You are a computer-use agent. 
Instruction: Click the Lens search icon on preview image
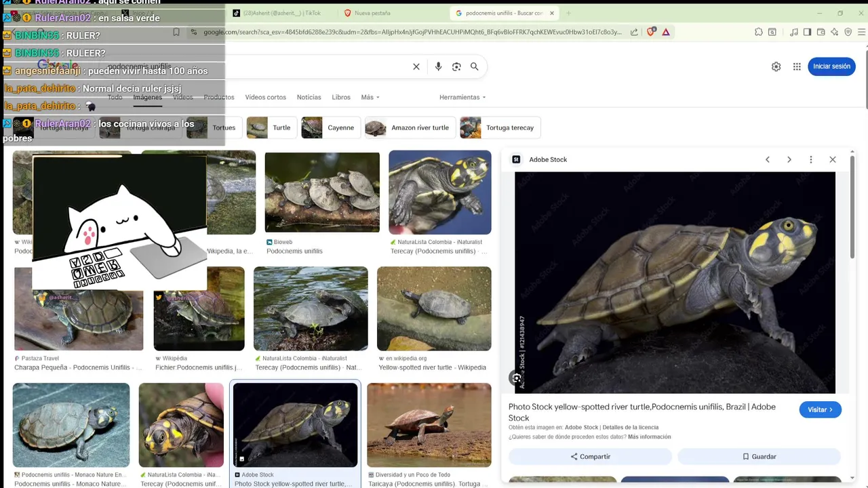click(x=517, y=378)
